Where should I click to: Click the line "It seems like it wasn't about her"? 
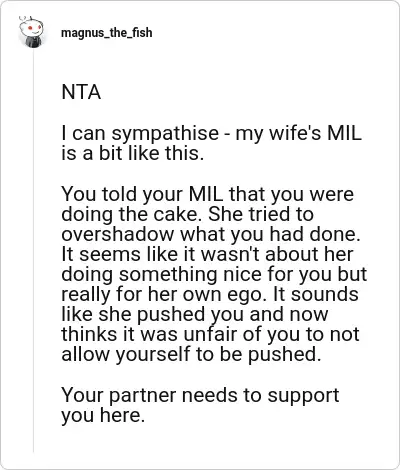point(207,254)
